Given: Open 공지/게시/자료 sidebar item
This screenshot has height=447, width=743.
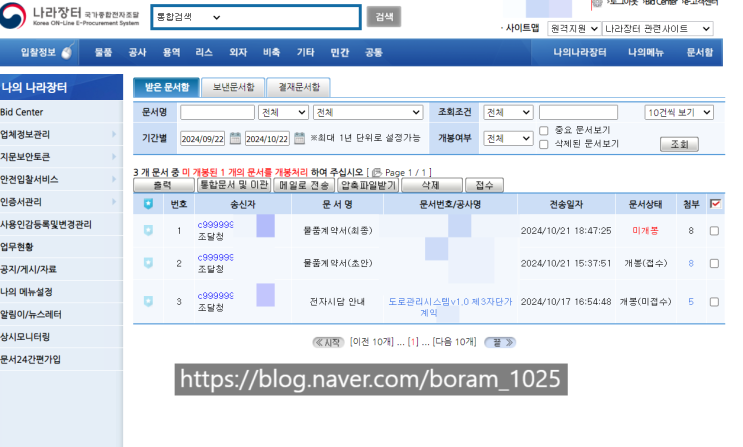Looking at the screenshot, I should pos(61,269).
